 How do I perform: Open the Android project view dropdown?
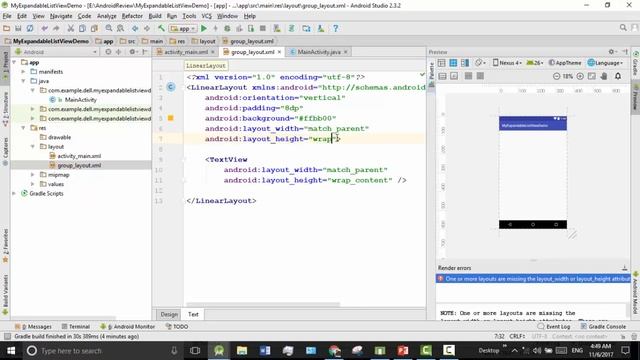coord(56,52)
